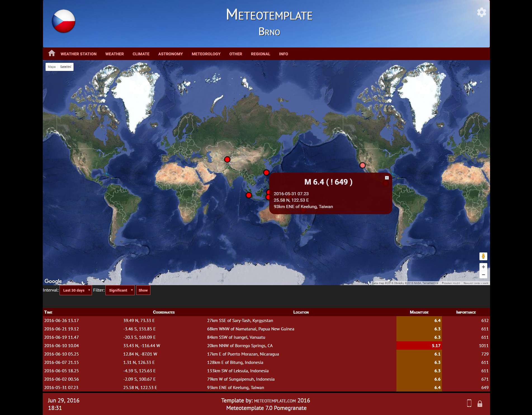Open settings via the gear icon
This screenshot has height=415, width=532.
pyautogui.click(x=482, y=12)
